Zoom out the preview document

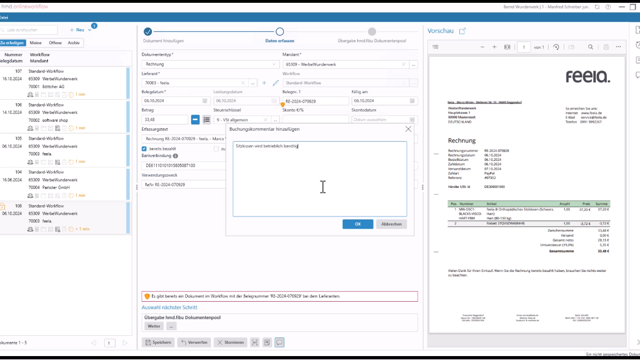pos(482,47)
